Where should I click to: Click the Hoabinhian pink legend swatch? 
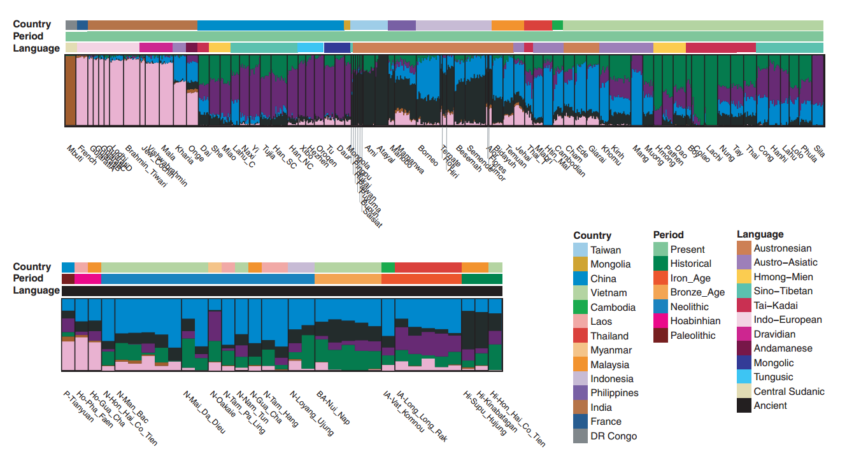(x=660, y=321)
